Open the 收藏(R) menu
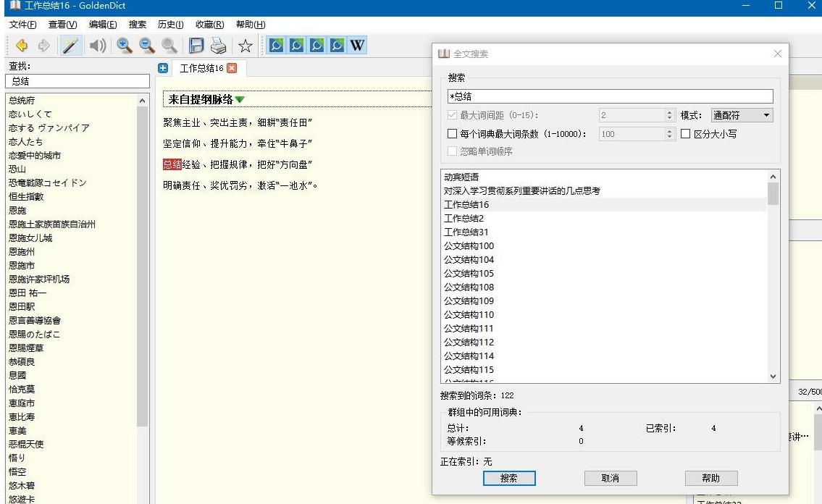The width and height of the screenshot is (822, 504). (210, 25)
